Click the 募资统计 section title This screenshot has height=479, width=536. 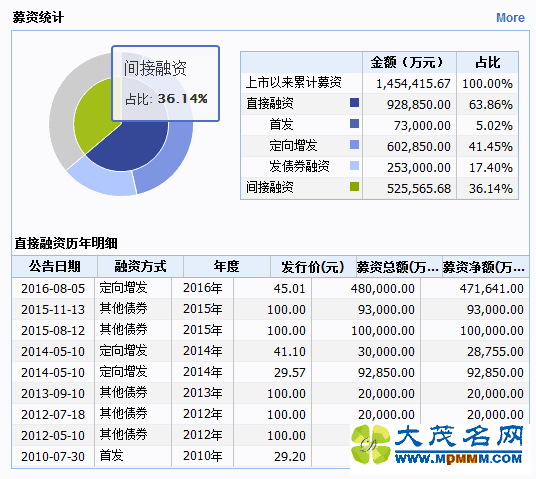click(38, 17)
